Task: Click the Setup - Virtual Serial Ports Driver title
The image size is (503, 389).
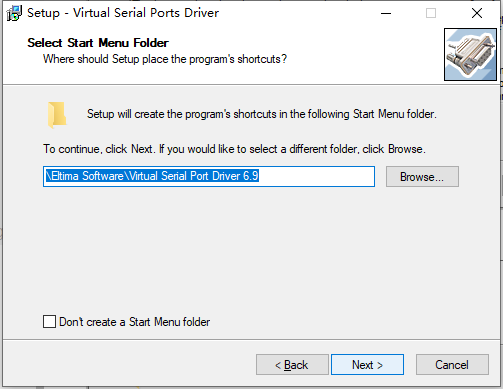Action: click(x=123, y=13)
